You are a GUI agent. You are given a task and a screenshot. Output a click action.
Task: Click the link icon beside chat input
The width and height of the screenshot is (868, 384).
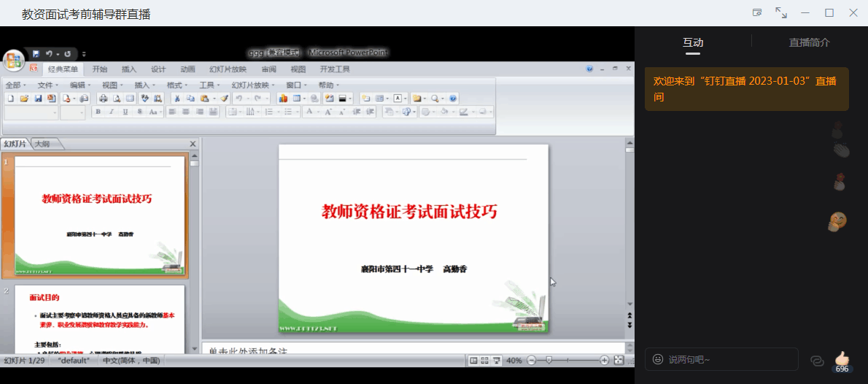817,360
